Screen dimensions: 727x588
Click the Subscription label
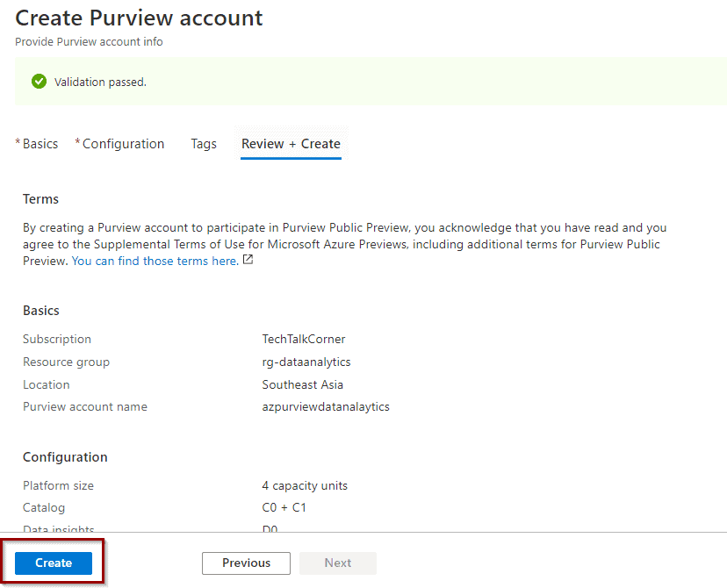click(x=57, y=339)
